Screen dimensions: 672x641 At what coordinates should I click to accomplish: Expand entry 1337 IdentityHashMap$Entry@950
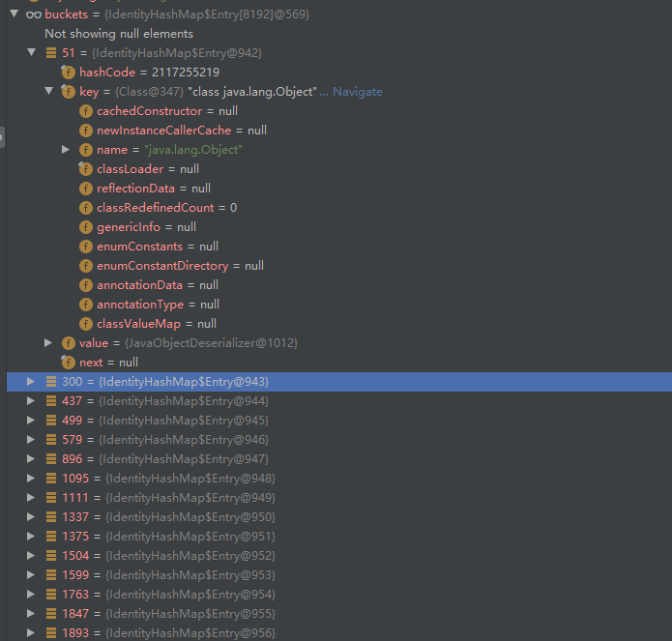click(x=31, y=516)
